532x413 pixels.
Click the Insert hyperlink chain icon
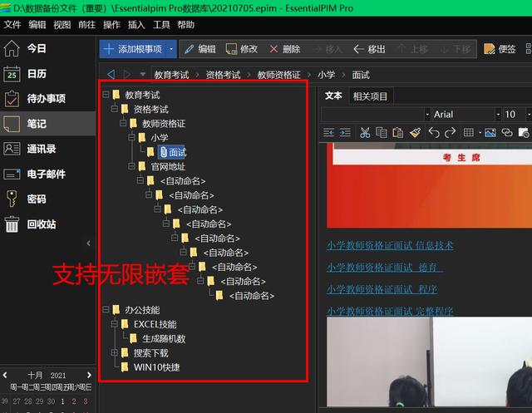507,133
